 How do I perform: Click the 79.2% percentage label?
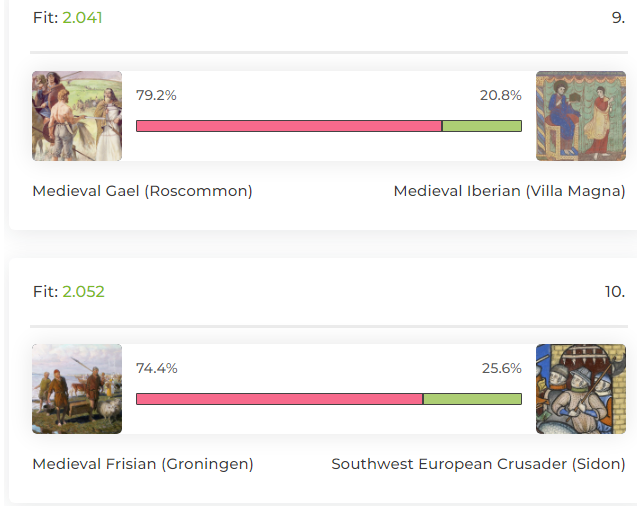[156, 95]
